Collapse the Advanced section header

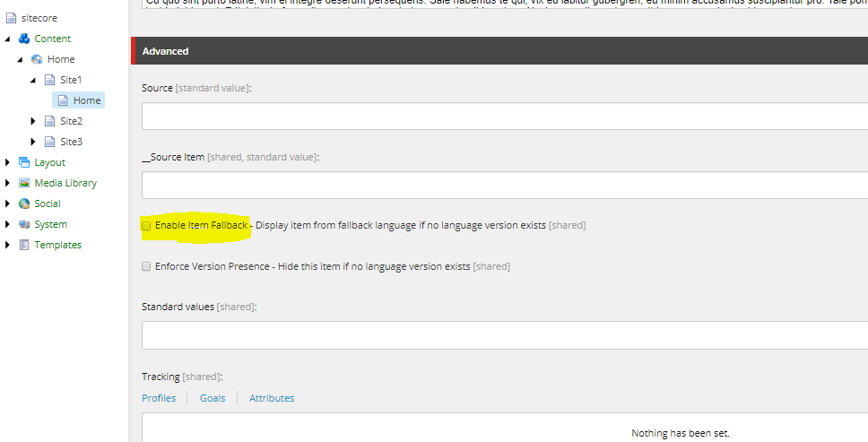tap(499, 51)
